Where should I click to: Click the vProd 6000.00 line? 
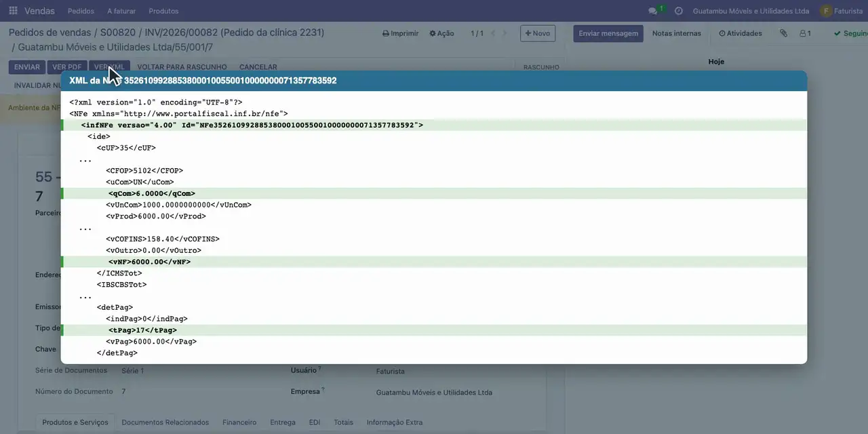pyautogui.click(x=156, y=216)
